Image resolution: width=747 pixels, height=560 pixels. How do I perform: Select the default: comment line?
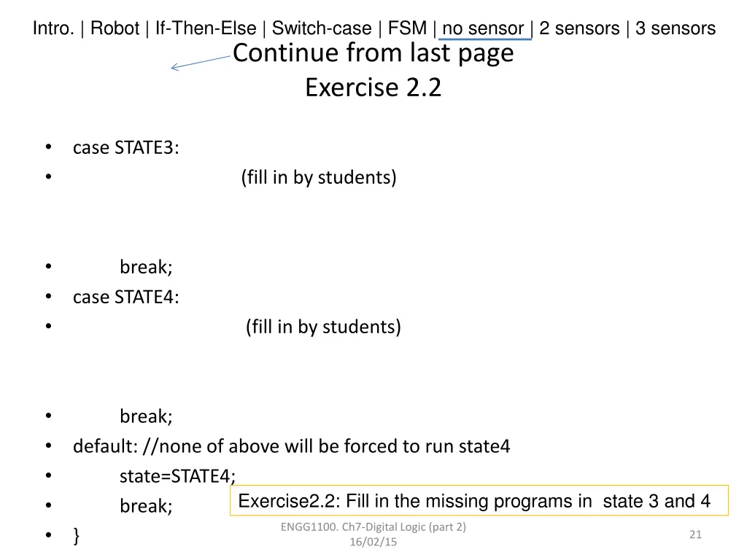click(291, 446)
